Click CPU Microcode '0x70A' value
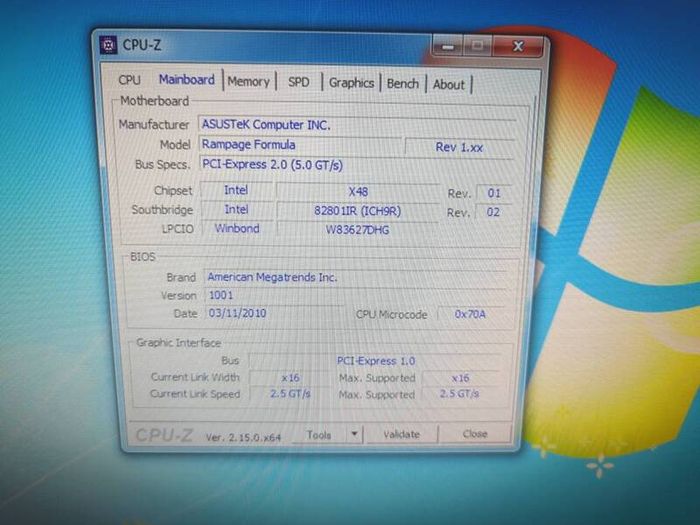700x525 pixels. (470, 314)
